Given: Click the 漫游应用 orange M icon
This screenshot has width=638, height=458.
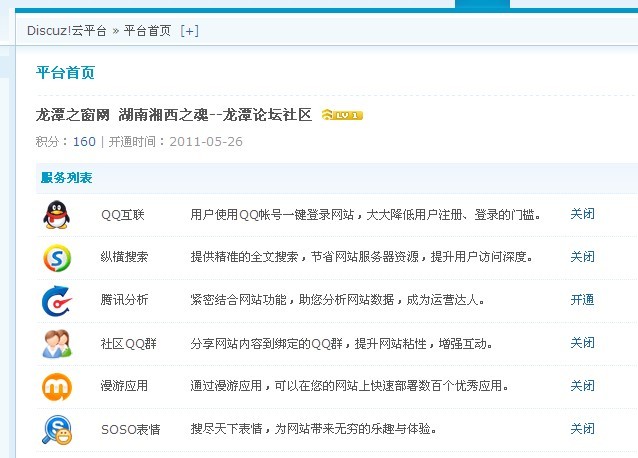Looking at the screenshot, I should click(x=57, y=386).
